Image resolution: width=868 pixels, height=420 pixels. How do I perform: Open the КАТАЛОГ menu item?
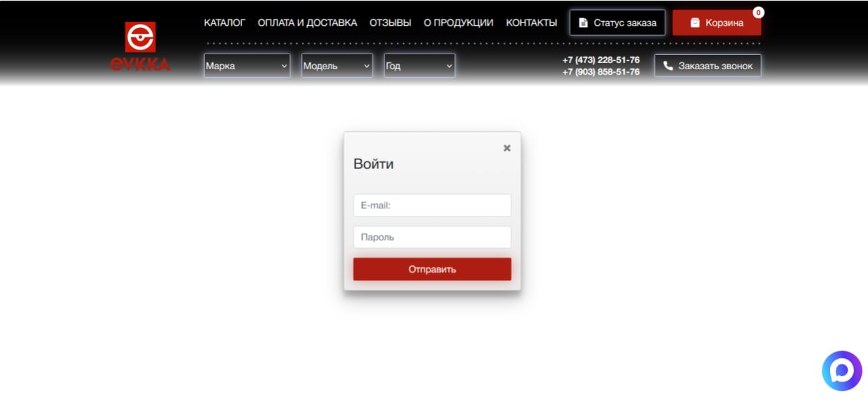pos(224,22)
